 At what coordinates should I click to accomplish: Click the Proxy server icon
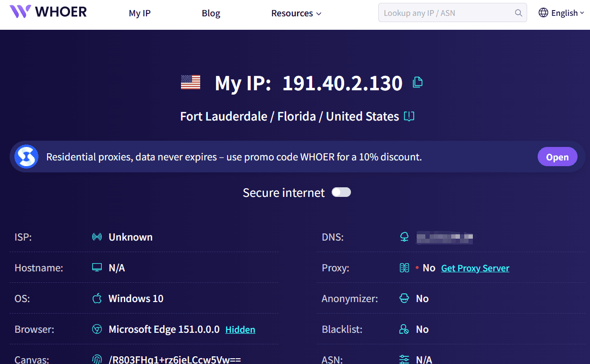click(x=404, y=267)
